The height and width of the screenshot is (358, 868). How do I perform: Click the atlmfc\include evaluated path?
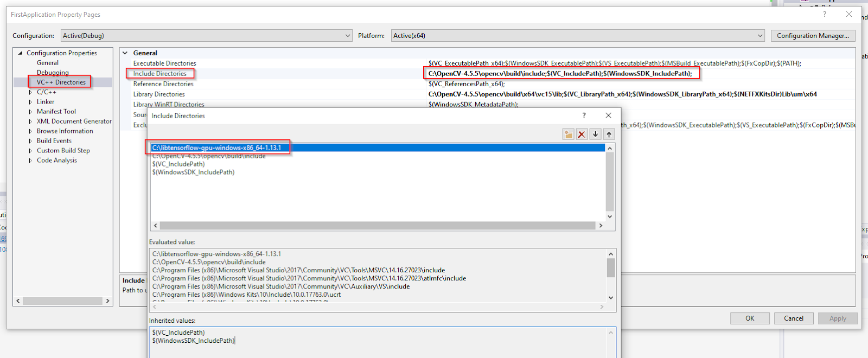309,278
